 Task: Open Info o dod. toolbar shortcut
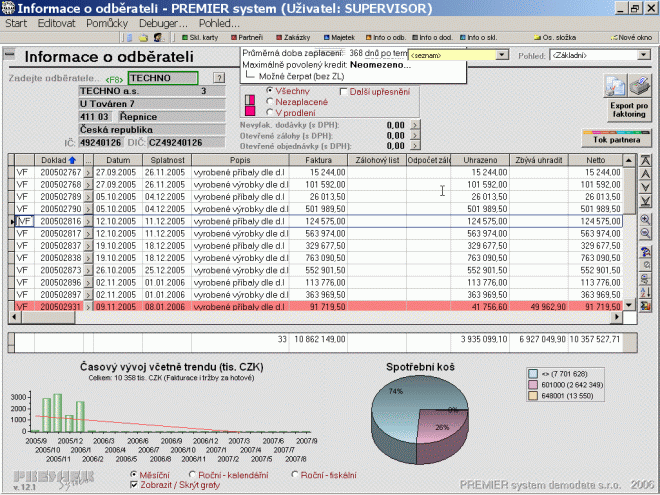coord(432,37)
